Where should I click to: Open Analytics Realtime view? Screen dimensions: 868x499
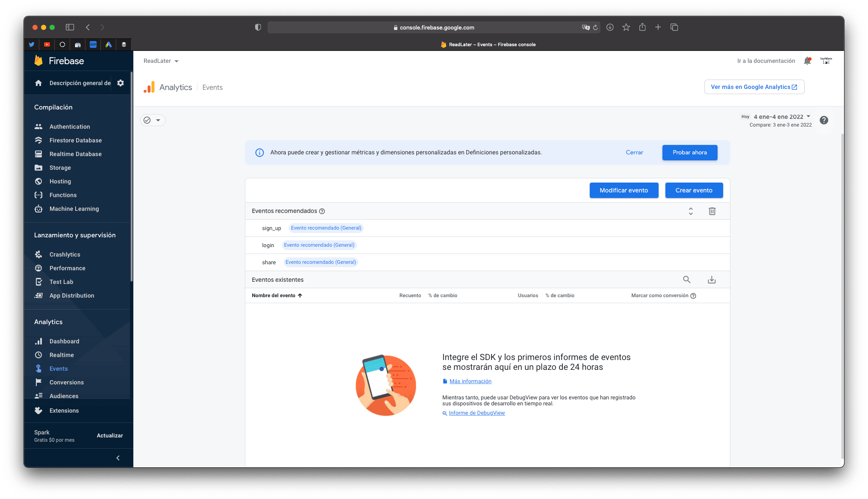[x=62, y=355]
